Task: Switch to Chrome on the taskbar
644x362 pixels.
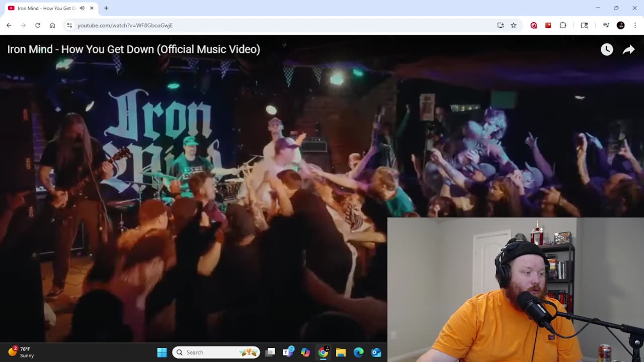Action: [x=323, y=352]
